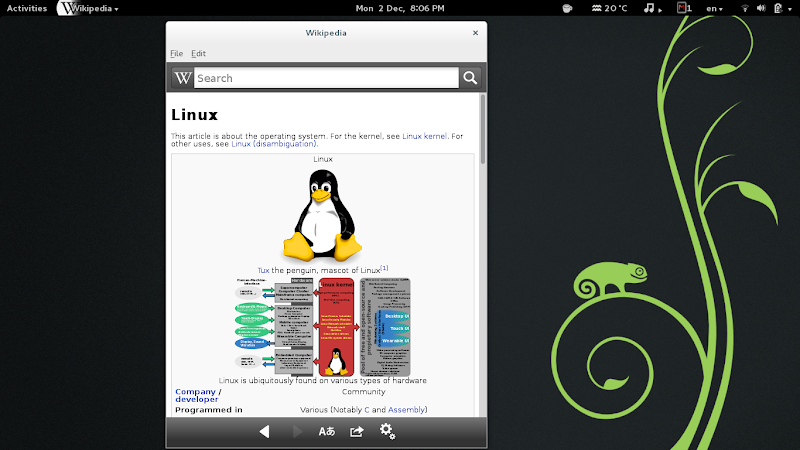This screenshot has width=800, height=450.
Task: Open the en keyboard layout dropdown
Action: (714, 8)
